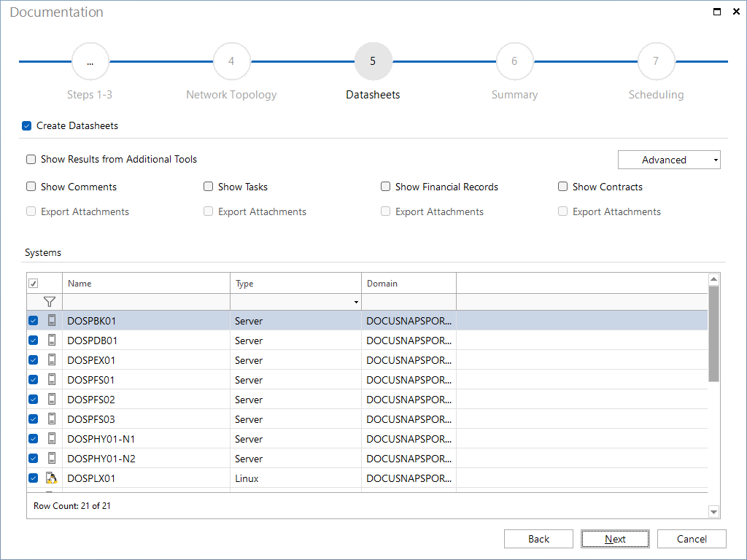Click the Back button
Viewport: 747px width, 560px height.
(x=538, y=539)
